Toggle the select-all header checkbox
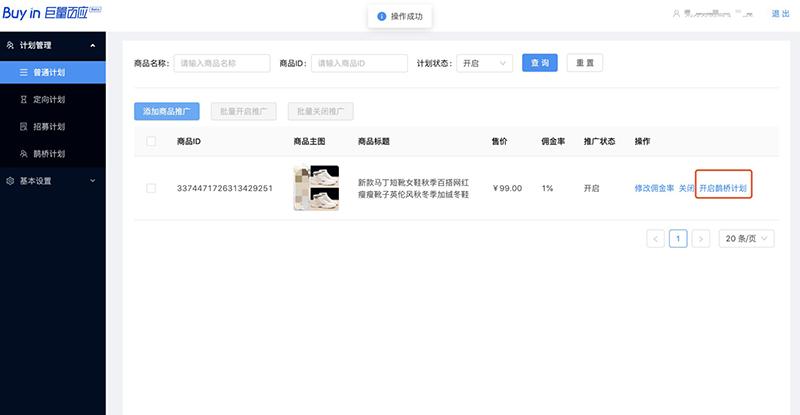 151,142
